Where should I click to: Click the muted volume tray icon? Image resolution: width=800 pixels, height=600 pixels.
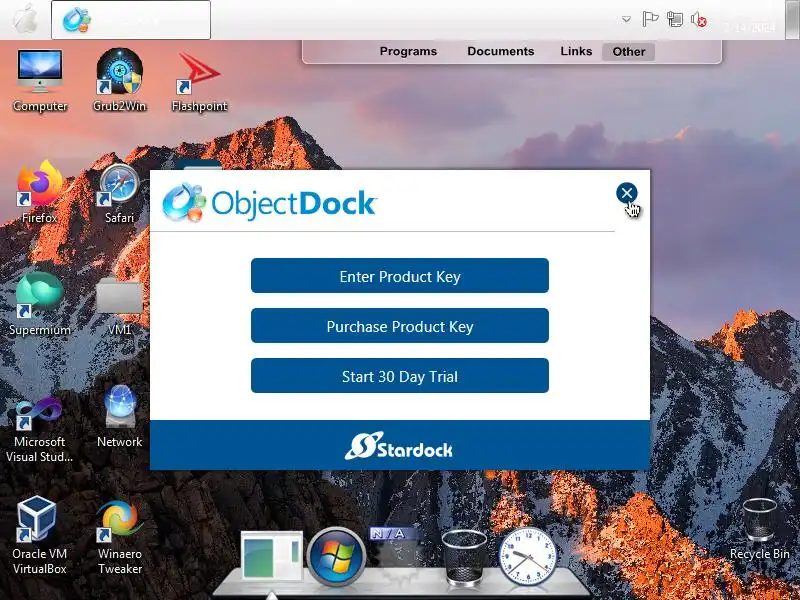699,20
